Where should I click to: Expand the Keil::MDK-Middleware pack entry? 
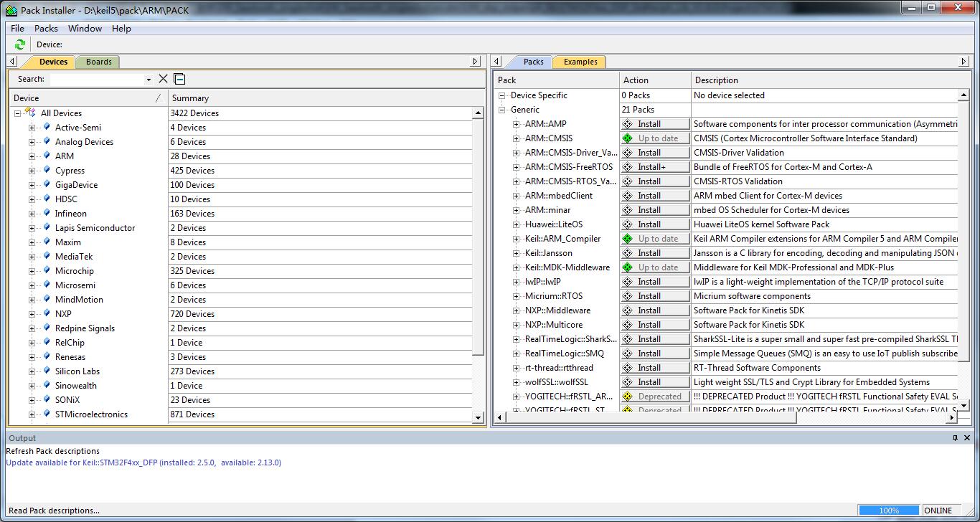click(517, 267)
